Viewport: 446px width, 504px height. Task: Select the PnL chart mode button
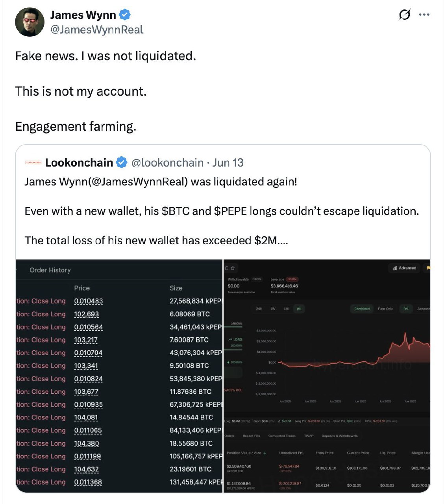[406, 309]
